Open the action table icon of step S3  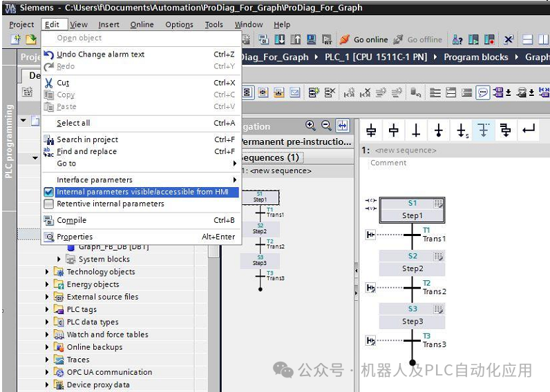point(438,309)
